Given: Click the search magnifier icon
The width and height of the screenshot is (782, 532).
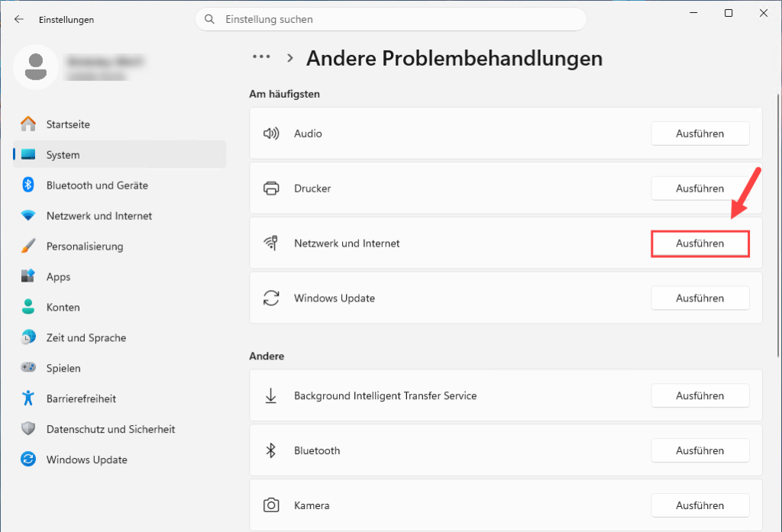Looking at the screenshot, I should pos(209,19).
